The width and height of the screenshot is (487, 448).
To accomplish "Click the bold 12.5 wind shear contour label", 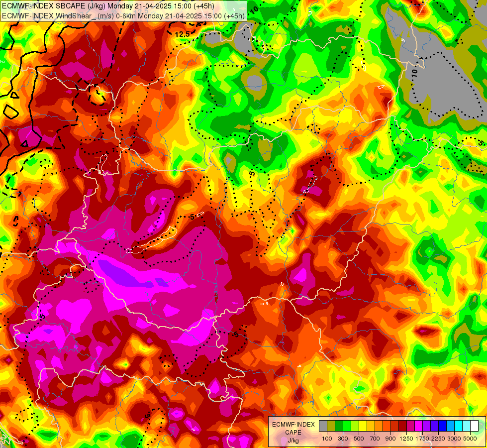I will pyautogui.click(x=183, y=34).
